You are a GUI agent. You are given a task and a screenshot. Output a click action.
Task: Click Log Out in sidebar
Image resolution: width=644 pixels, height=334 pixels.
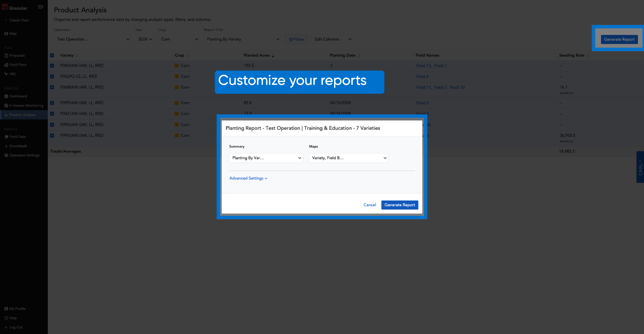pyautogui.click(x=16, y=328)
